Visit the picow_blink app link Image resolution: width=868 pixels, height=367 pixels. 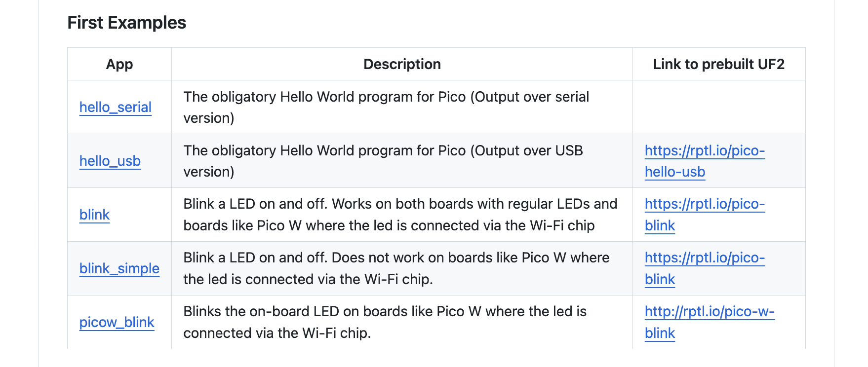117,322
